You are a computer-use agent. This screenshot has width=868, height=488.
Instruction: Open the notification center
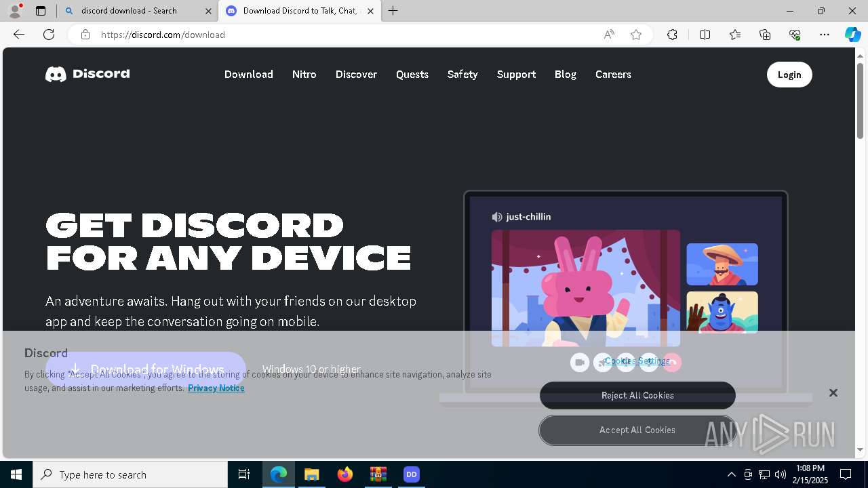(x=846, y=474)
